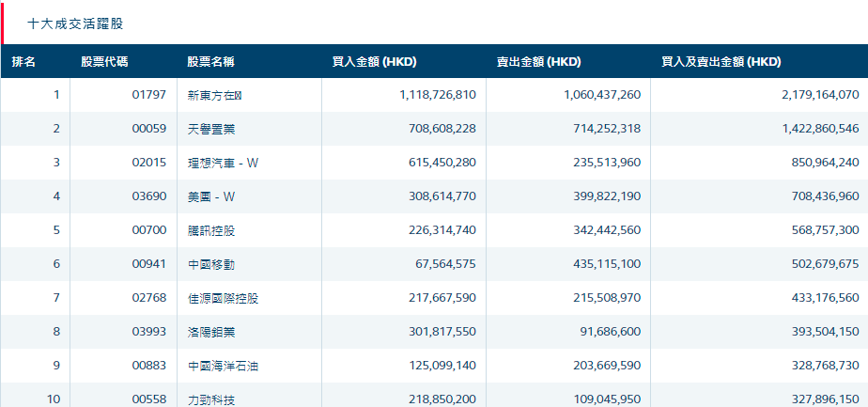Viewport: 868px width, 407px height.
Task: Click stock name 理想汽車 - W
Action: 223,163
